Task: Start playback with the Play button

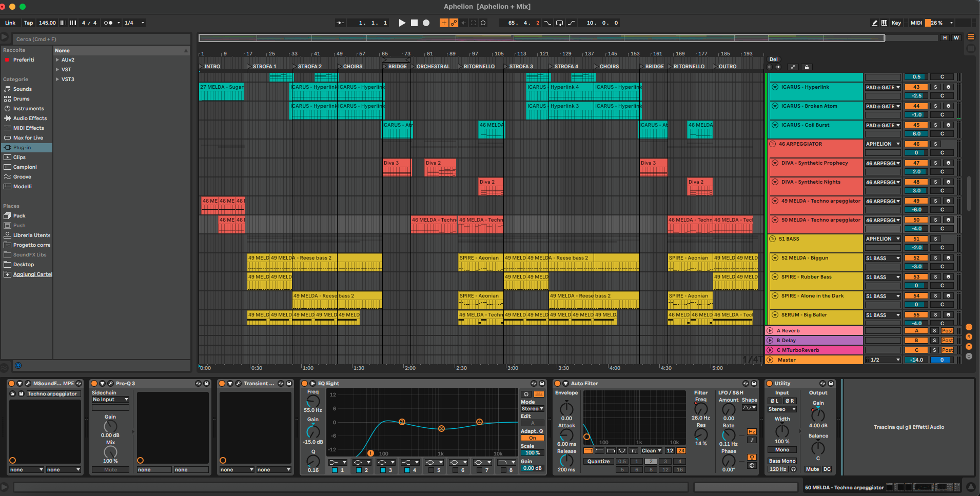Action: click(402, 23)
